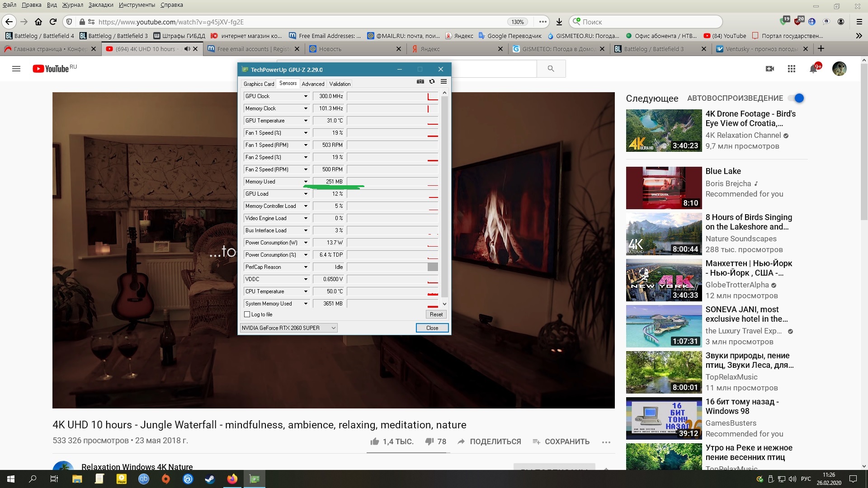Click the YouTube notifications bell

coord(813,69)
